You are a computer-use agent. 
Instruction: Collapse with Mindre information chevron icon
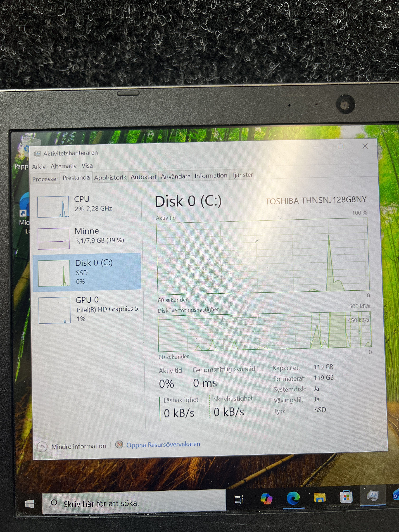(x=42, y=447)
